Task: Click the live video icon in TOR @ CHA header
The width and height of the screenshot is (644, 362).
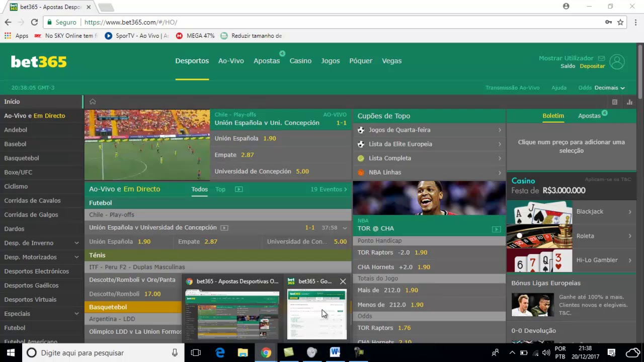Action: pyautogui.click(x=497, y=229)
